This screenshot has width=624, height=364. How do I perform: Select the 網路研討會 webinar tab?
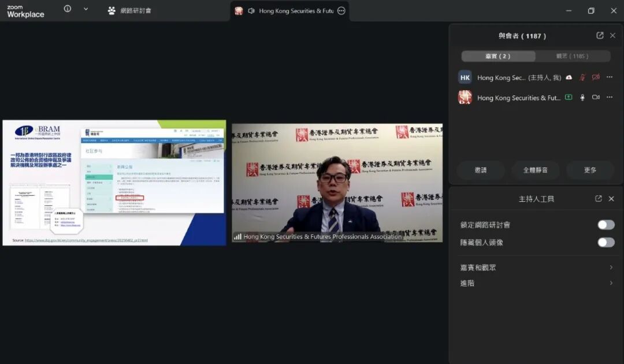(130, 11)
